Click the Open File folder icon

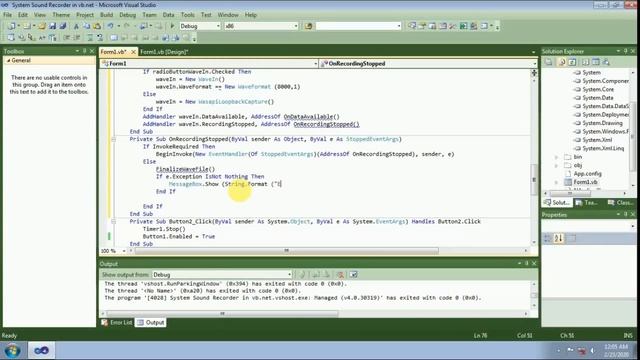(42, 26)
